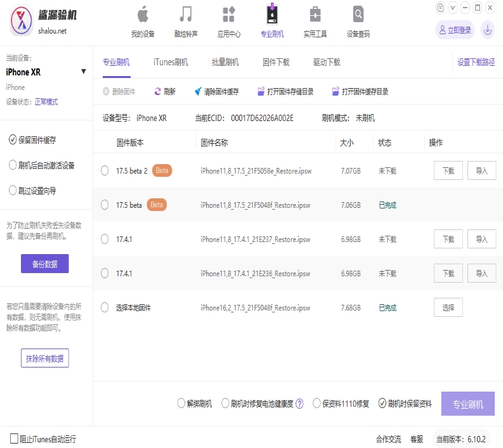The width and height of the screenshot is (503, 448).
Task: Open 实用工具 toolbox icon
Action: coord(315,15)
